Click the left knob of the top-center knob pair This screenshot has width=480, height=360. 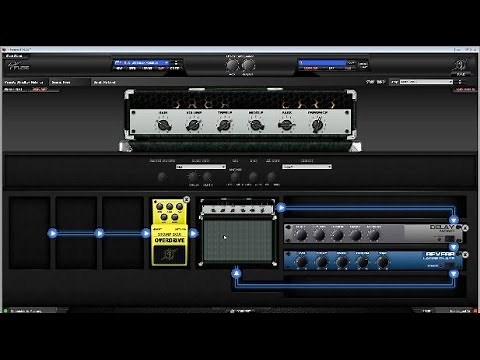click(x=233, y=66)
